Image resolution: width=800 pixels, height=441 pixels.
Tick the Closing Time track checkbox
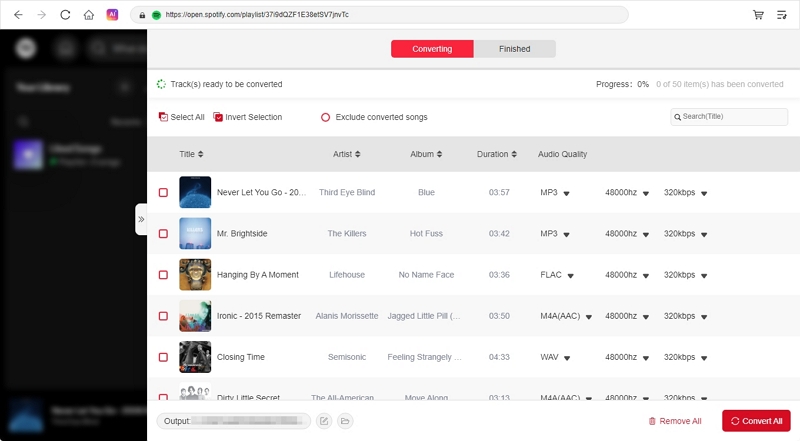coord(163,357)
